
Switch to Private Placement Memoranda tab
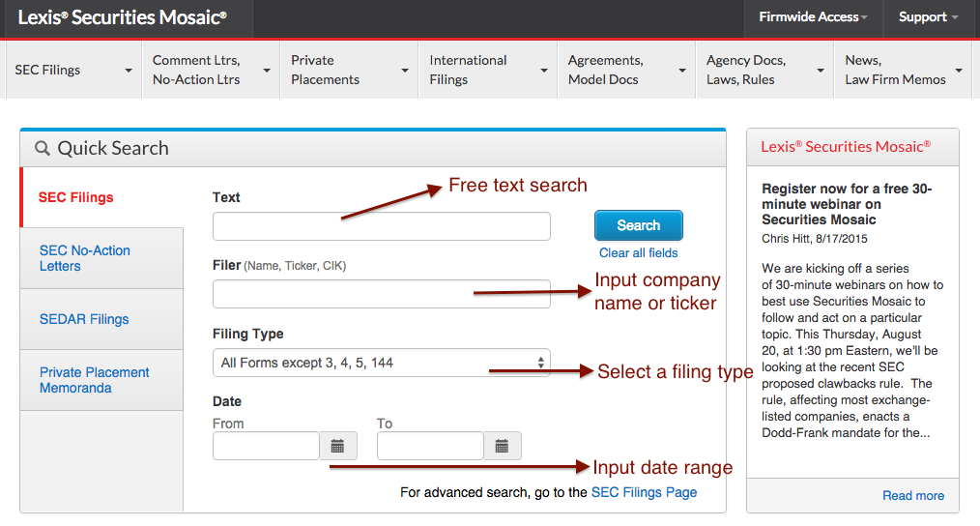tap(101, 380)
